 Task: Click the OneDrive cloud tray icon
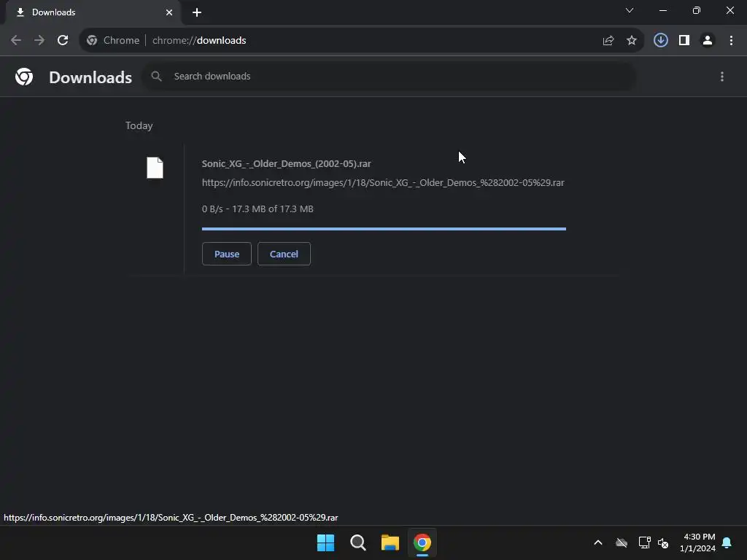[622, 542]
